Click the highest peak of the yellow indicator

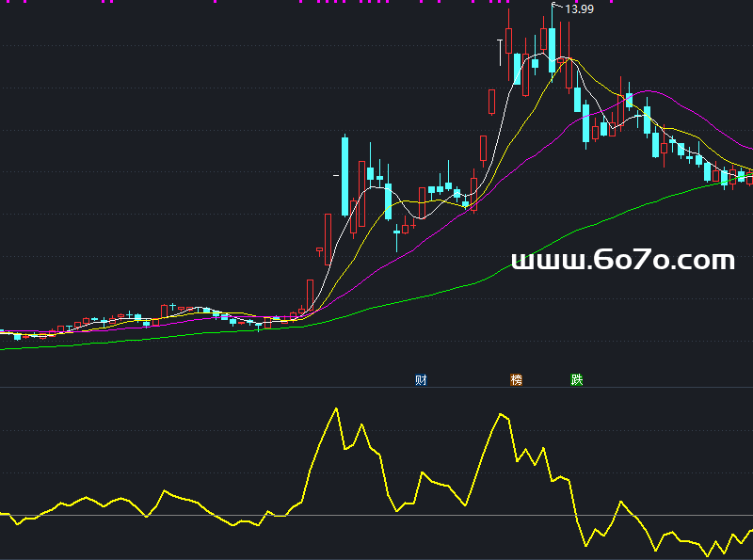click(x=334, y=409)
